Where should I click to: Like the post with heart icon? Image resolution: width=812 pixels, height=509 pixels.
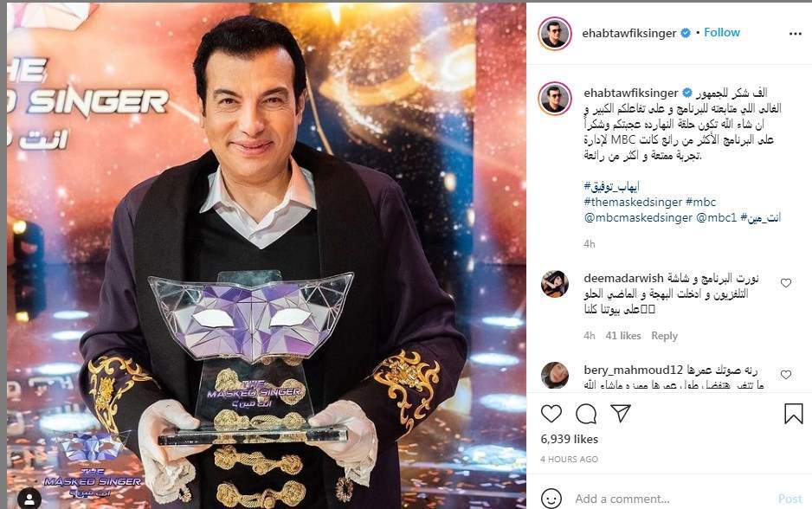coord(551,414)
